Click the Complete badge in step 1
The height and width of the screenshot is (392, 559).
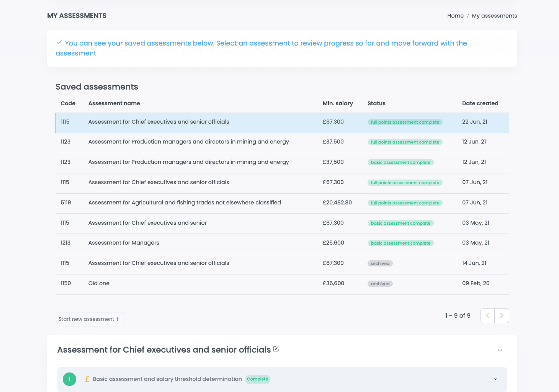click(258, 379)
